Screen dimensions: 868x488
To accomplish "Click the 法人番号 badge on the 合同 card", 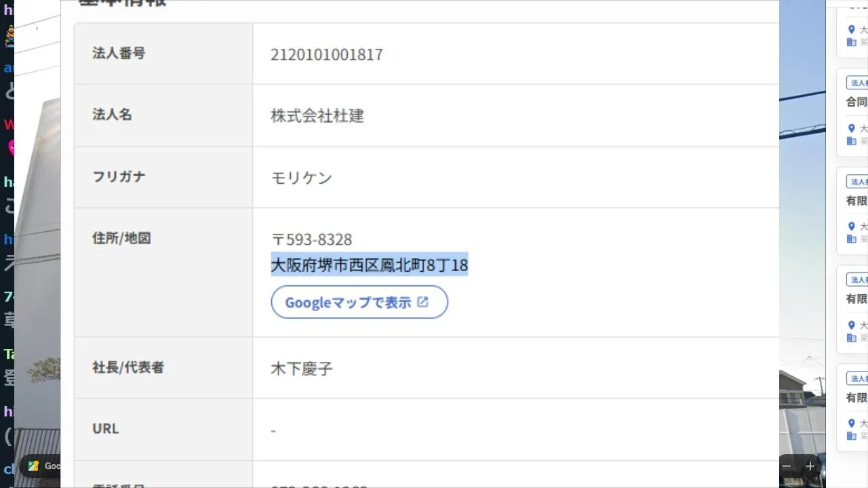I will pyautogui.click(x=858, y=83).
